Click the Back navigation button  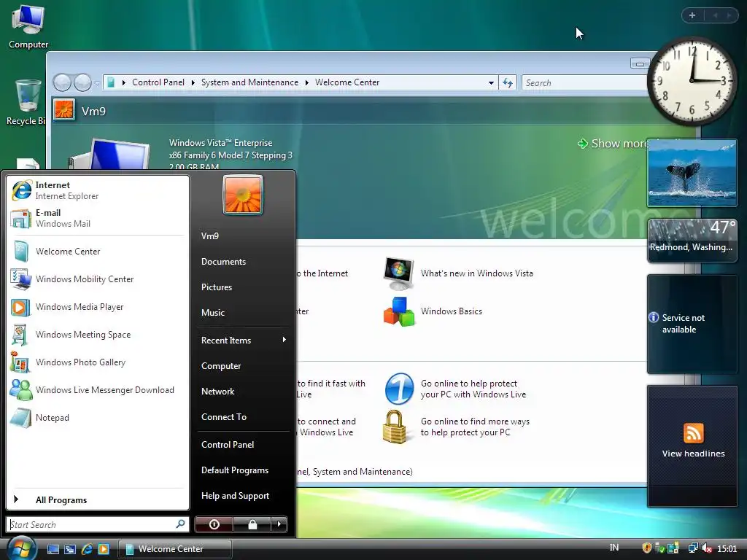coord(62,83)
